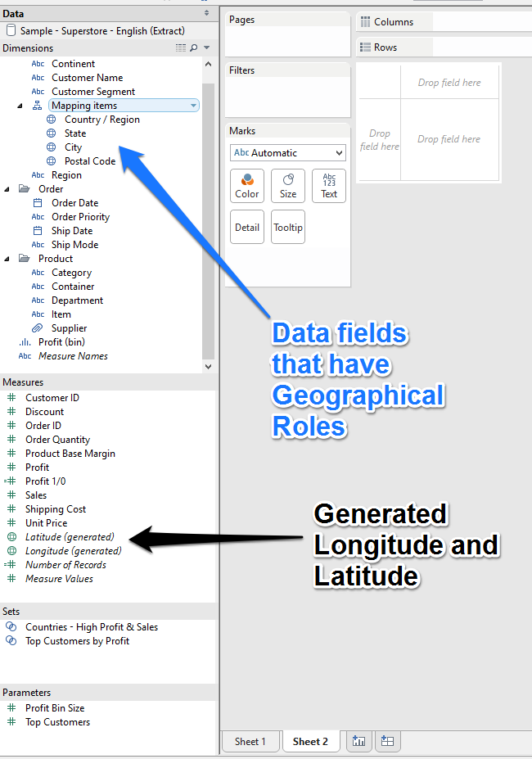Select the Item dimension

tap(61, 314)
